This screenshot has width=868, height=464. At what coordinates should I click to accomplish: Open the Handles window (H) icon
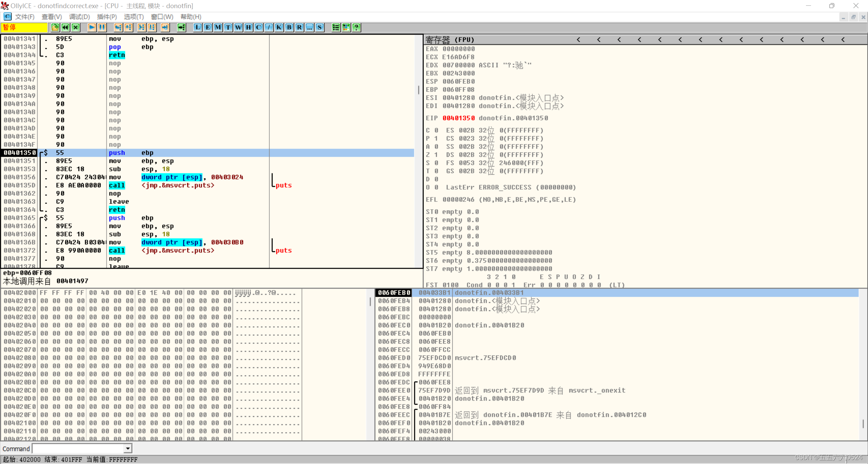[x=249, y=27]
